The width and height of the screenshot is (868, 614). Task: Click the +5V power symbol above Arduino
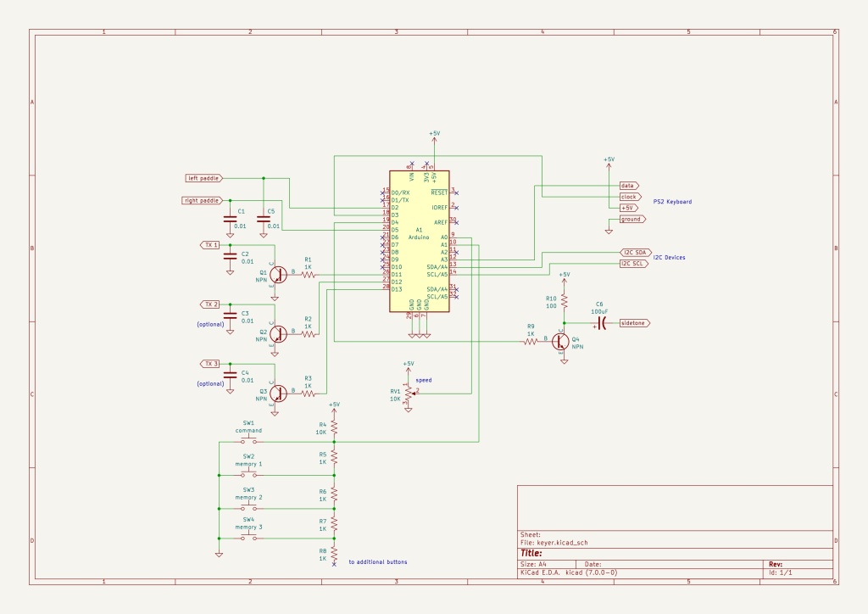pos(434,136)
